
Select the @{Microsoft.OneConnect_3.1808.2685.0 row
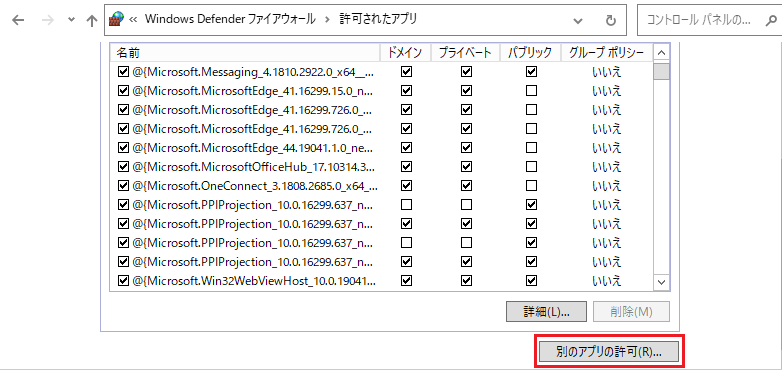381,186
